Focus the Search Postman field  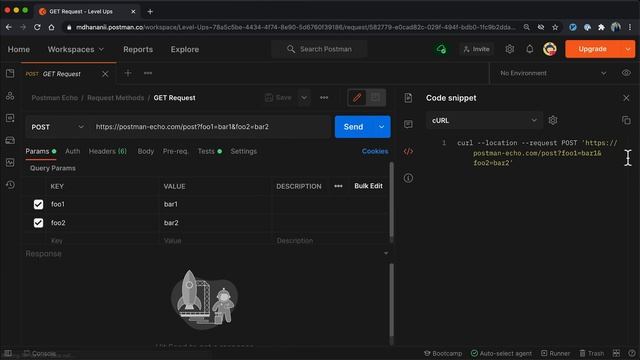319,49
